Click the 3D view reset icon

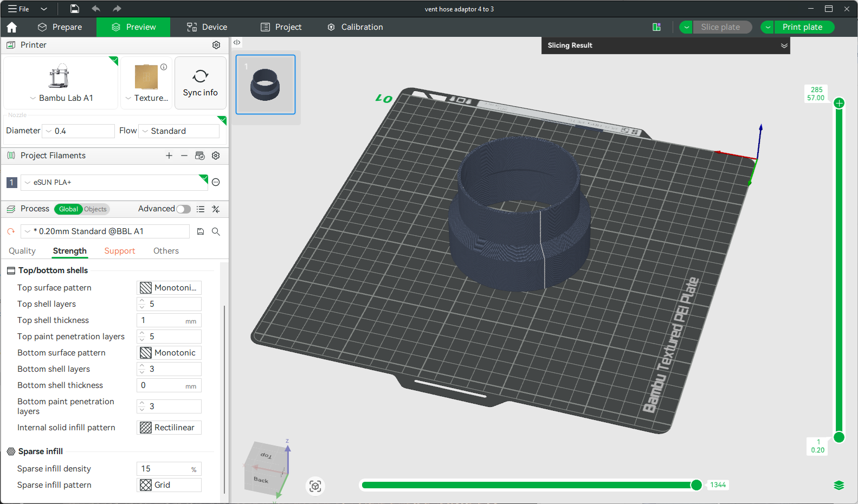315,486
